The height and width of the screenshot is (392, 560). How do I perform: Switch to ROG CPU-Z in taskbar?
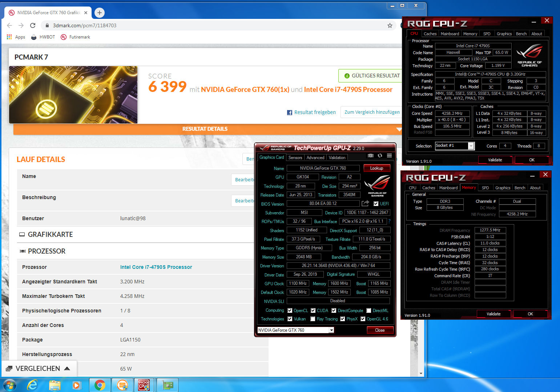[144, 385]
